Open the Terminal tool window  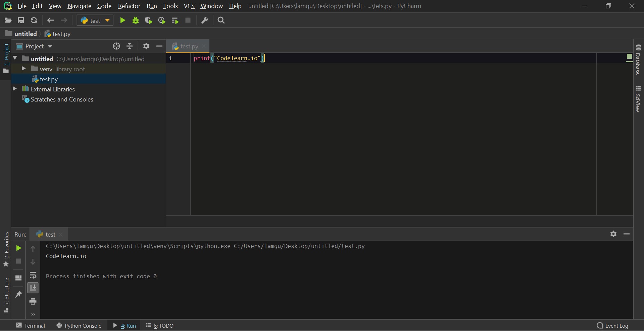31,325
